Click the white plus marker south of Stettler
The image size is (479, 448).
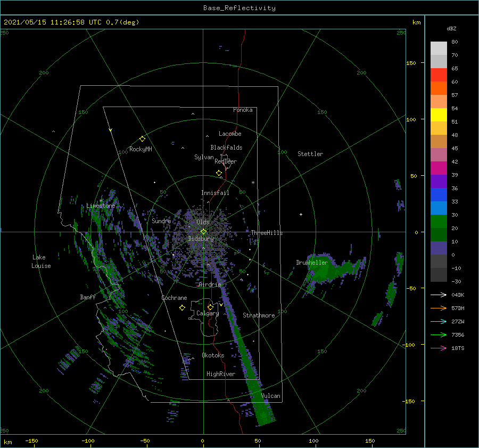point(301,214)
